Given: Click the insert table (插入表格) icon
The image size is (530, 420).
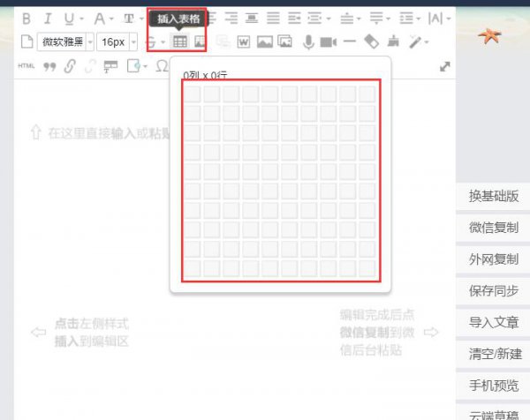Looking at the screenshot, I should (x=180, y=41).
